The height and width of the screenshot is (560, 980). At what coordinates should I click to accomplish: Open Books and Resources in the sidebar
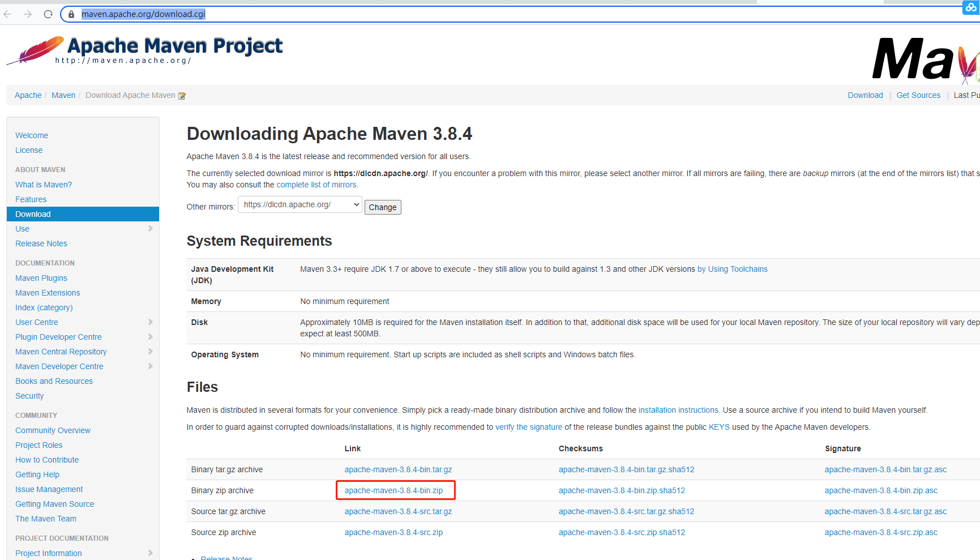[54, 381]
